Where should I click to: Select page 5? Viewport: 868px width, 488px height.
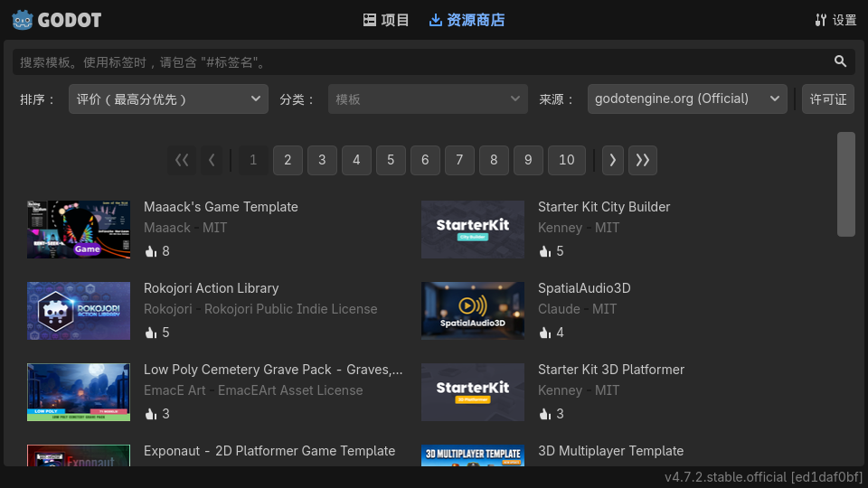[391, 161]
